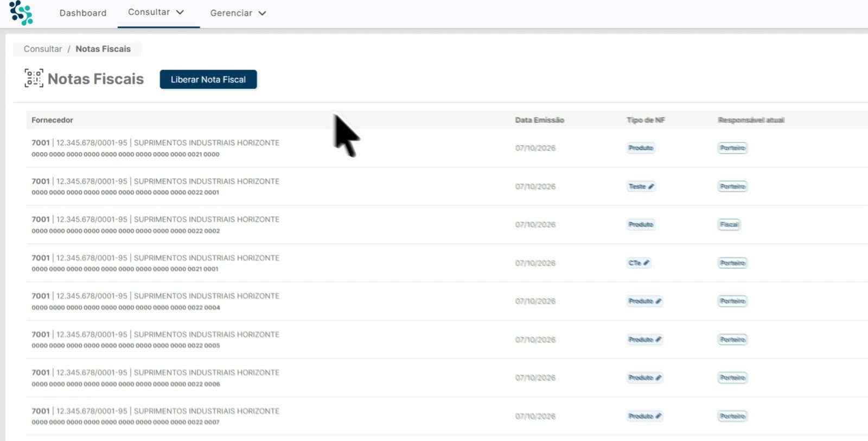
Task: Click the Porteiro tag in row ending 0022 0007
Action: coord(732,416)
